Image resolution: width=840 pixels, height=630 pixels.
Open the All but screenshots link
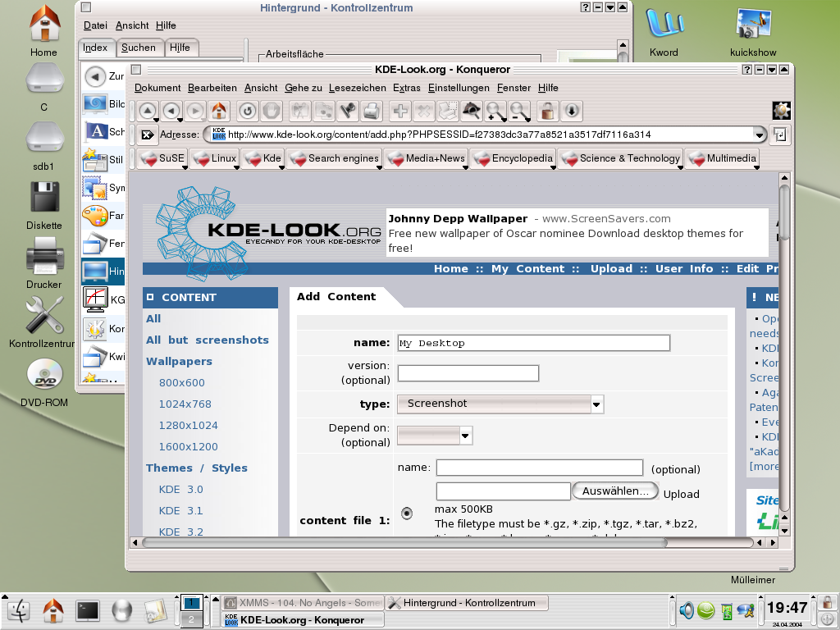(208, 340)
